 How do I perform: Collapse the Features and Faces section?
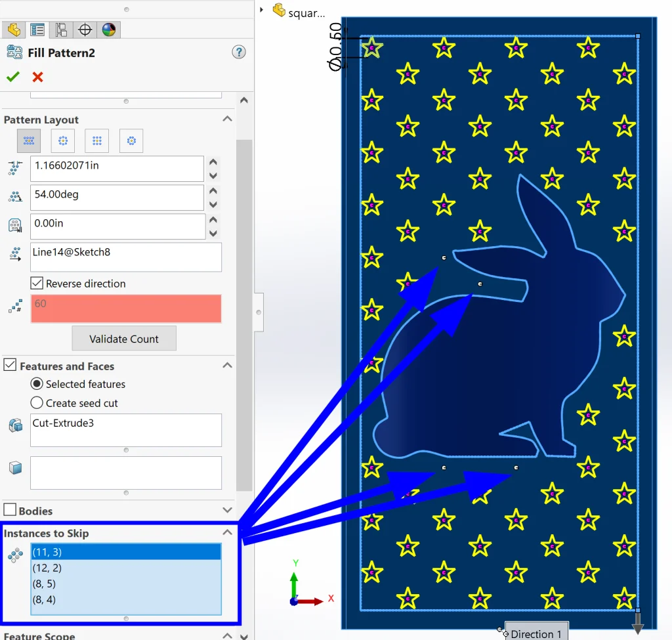pyautogui.click(x=228, y=365)
